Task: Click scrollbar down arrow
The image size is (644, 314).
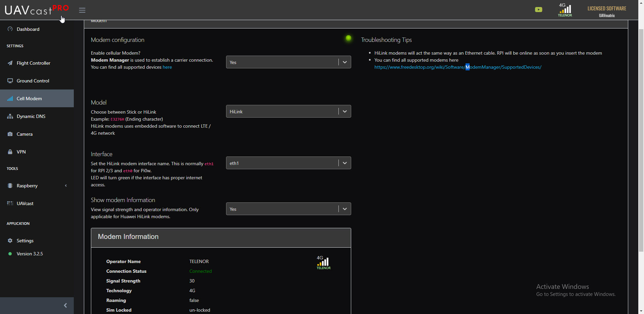Action: click(641, 311)
